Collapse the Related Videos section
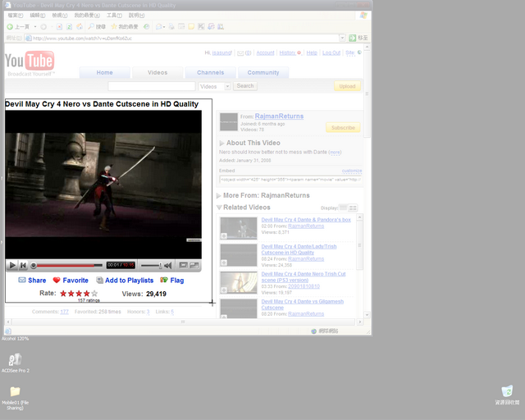The height and width of the screenshot is (420, 525). tap(219, 208)
